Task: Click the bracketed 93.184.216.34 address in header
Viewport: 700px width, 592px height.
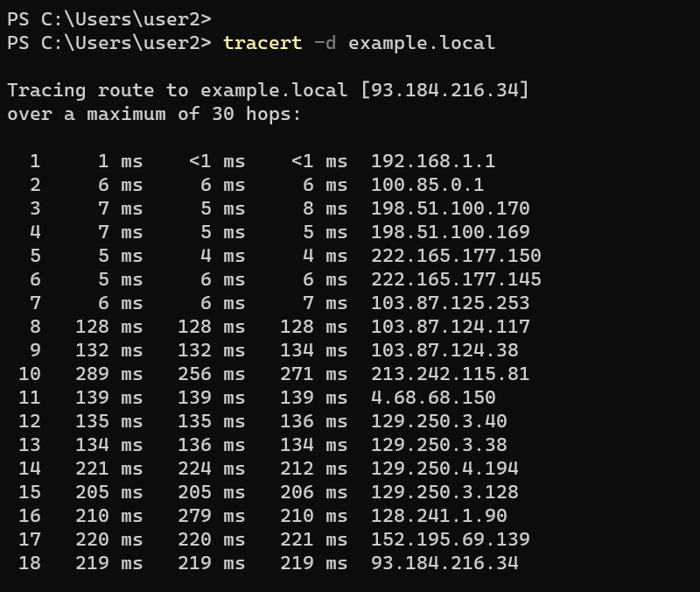Action: click(x=444, y=90)
